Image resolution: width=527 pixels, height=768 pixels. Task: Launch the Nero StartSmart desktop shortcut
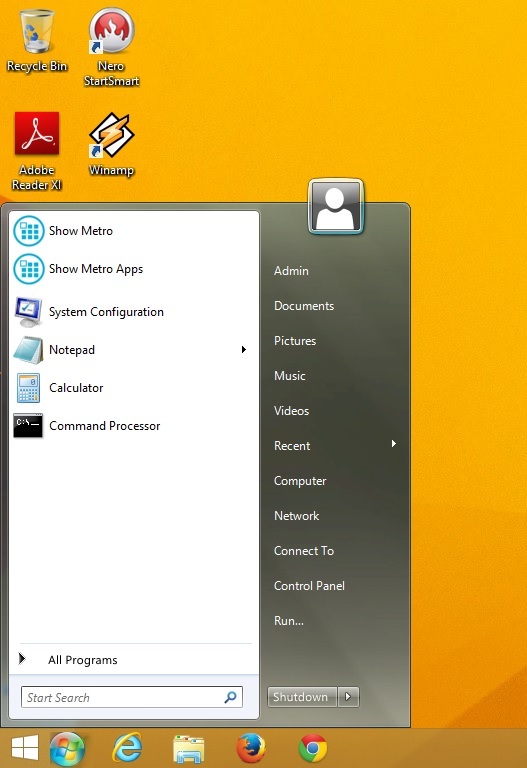(x=111, y=47)
